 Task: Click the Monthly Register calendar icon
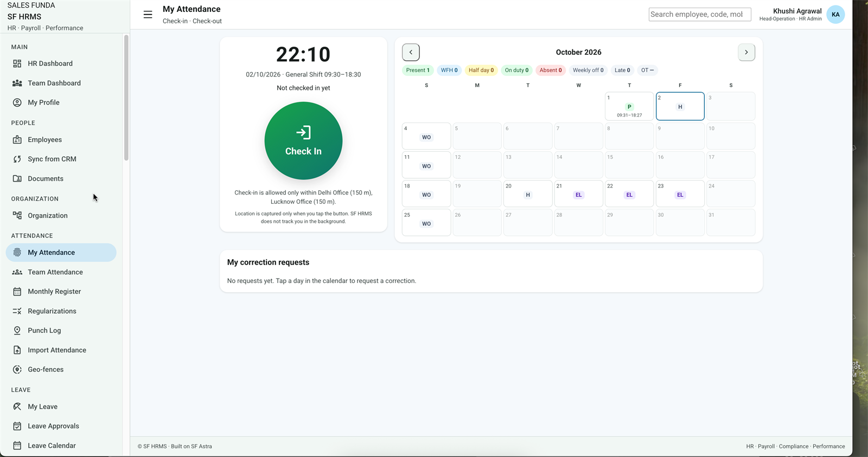[17, 292]
